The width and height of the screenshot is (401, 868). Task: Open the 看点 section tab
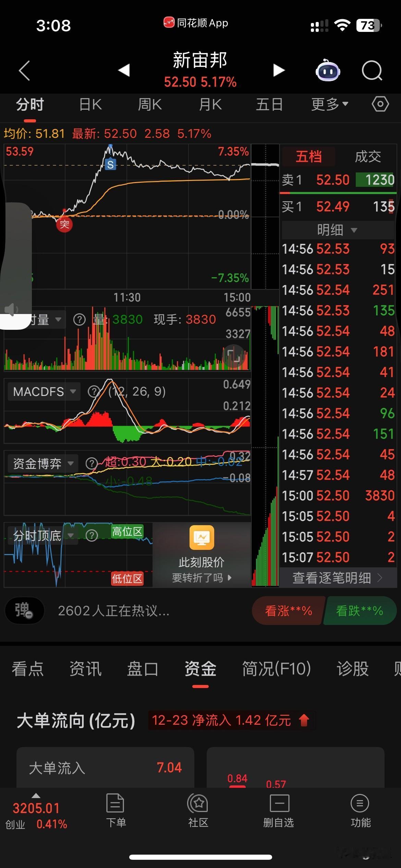pos(28,669)
